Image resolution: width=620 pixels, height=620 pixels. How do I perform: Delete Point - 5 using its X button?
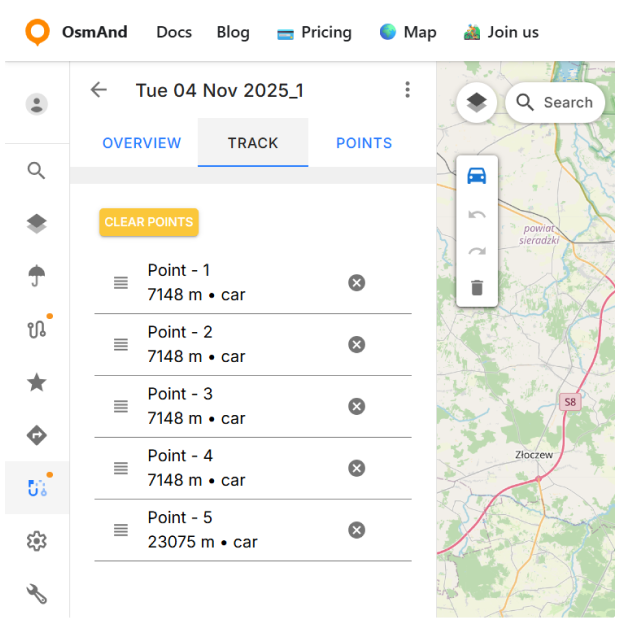(356, 530)
